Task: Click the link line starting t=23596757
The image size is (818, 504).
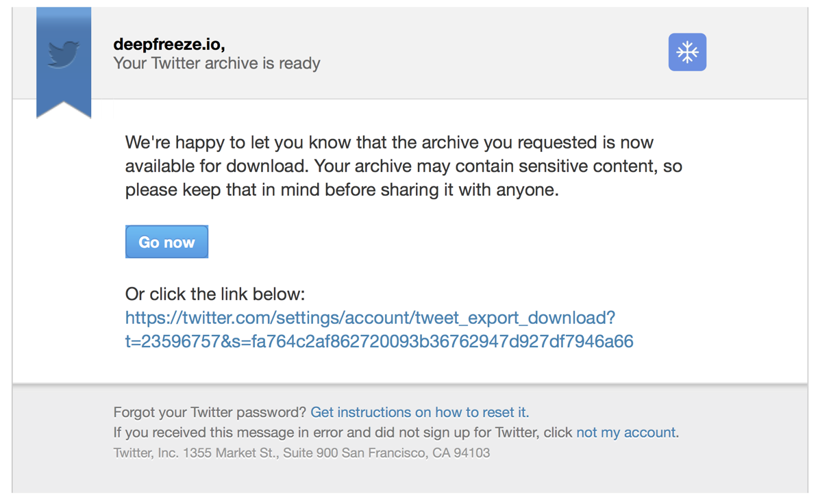Action: 380,342
